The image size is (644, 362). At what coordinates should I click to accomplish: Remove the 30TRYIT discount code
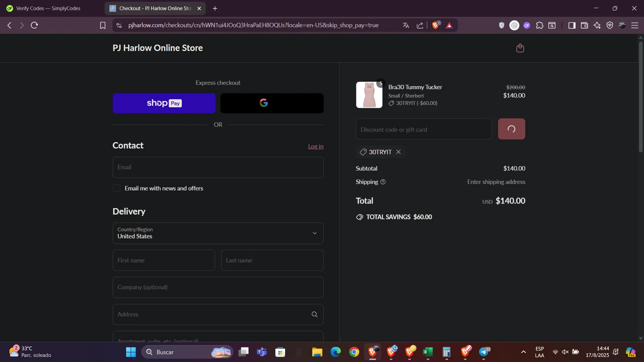(x=398, y=152)
